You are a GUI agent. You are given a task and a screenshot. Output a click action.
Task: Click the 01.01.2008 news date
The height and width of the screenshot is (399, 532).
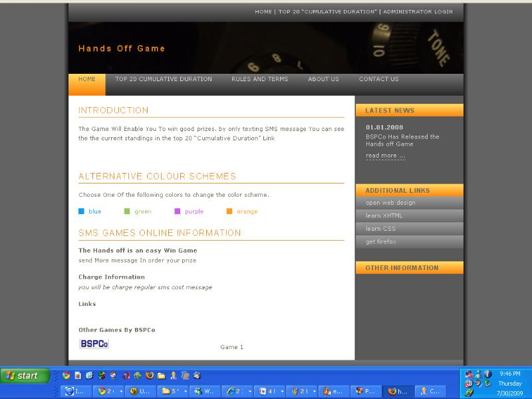coord(384,128)
